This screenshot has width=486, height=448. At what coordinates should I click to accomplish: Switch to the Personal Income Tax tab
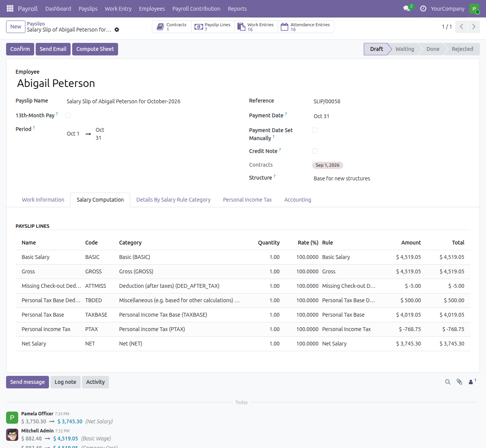[248, 200]
